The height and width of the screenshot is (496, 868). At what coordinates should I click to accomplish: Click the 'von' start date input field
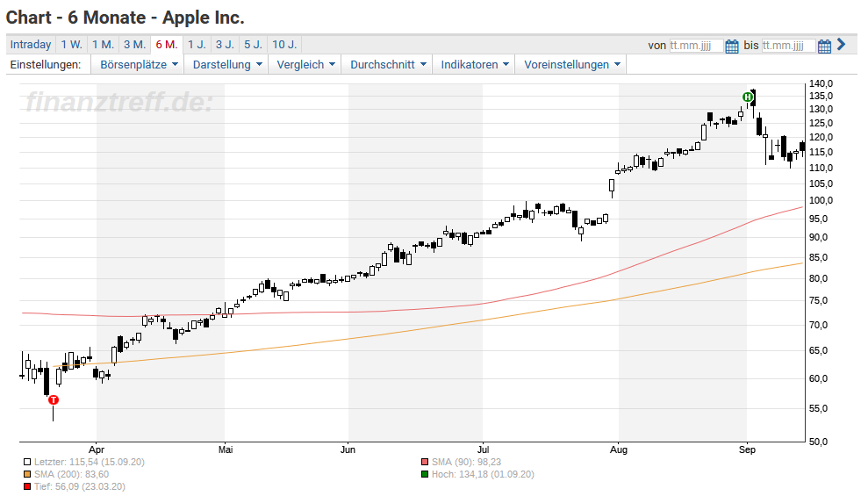tap(696, 46)
